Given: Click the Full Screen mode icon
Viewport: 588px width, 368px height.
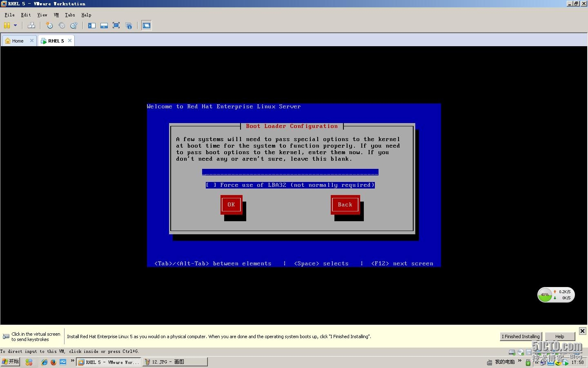Looking at the screenshot, I should pos(116,25).
